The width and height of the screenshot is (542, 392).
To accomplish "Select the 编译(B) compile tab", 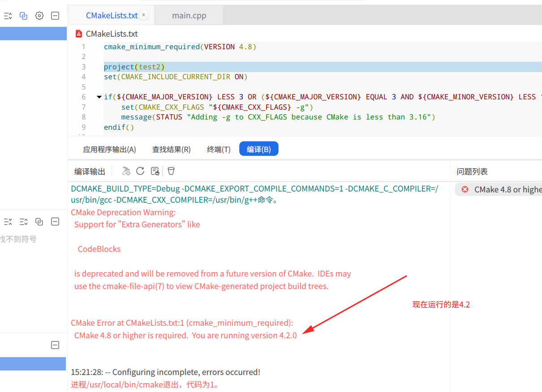I will coord(259,149).
